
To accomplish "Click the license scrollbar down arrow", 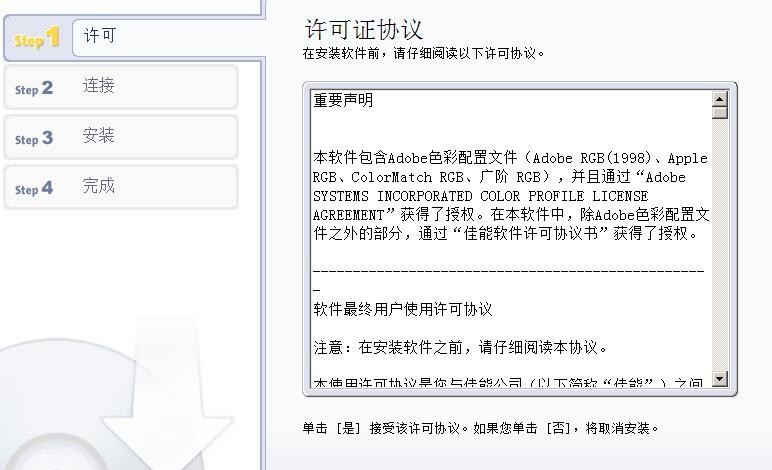I will 720,379.
